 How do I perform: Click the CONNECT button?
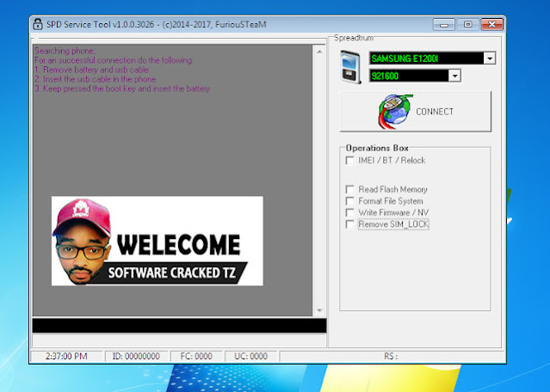pos(416,112)
